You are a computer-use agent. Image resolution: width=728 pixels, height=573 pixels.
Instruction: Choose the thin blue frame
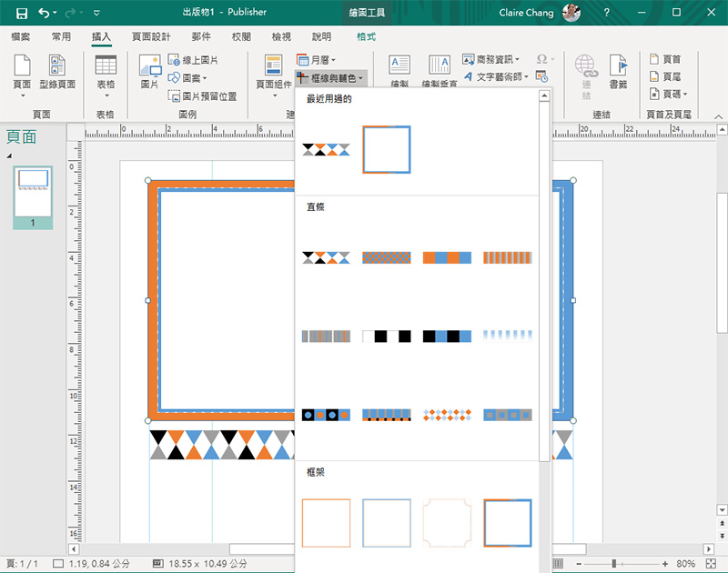click(386, 523)
